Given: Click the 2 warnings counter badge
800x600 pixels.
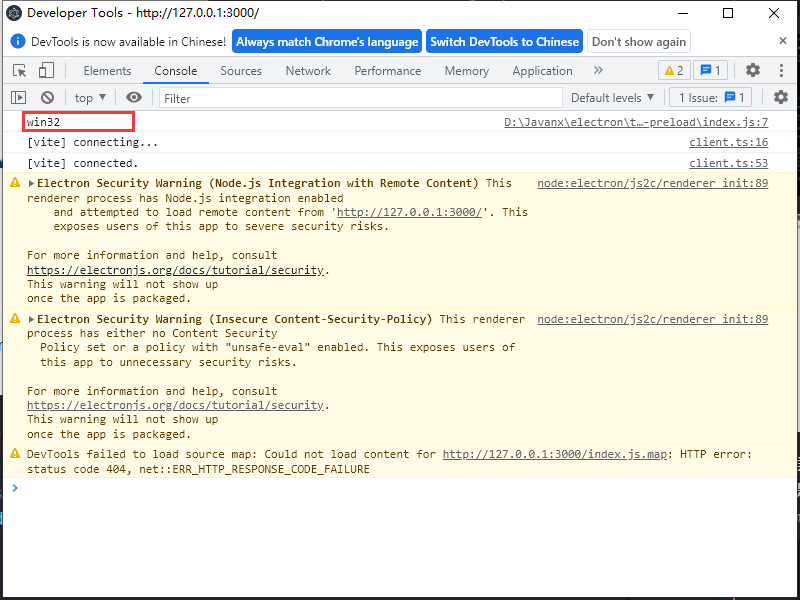Looking at the screenshot, I should 674,70.
